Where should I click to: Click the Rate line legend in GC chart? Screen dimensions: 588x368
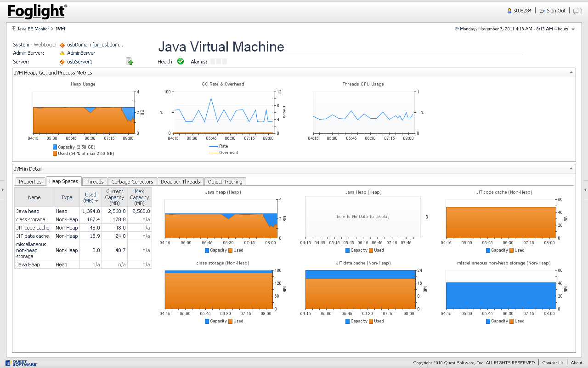tap(219, 146)
